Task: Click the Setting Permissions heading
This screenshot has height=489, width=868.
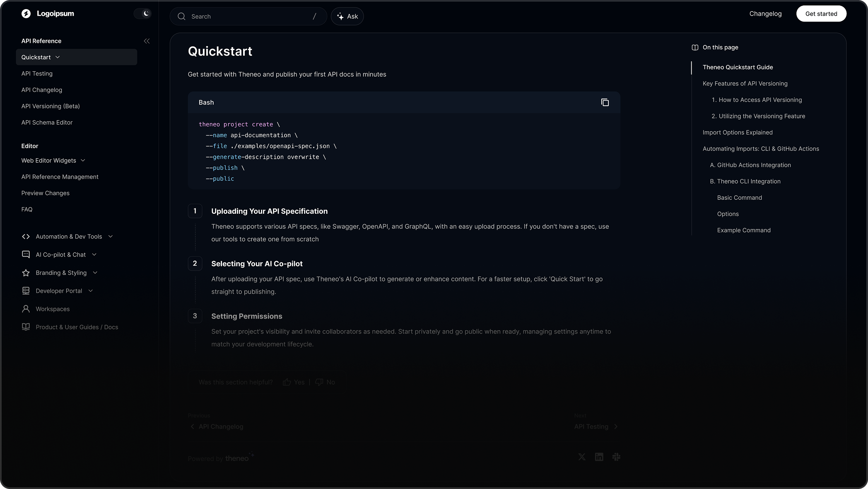Action: click(x=247, y=317)
